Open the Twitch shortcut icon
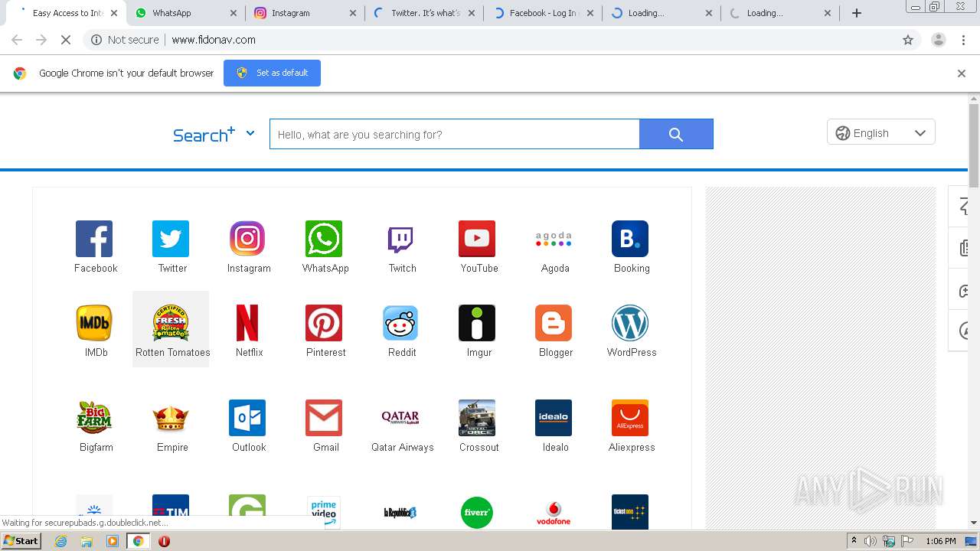Viewport: 980px width, 551px height. 400,239
